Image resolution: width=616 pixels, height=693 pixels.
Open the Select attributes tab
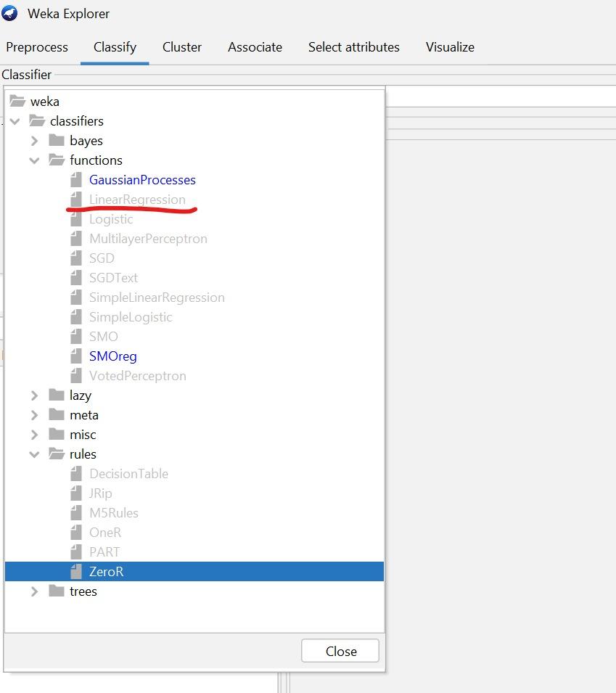coord(354,47)
